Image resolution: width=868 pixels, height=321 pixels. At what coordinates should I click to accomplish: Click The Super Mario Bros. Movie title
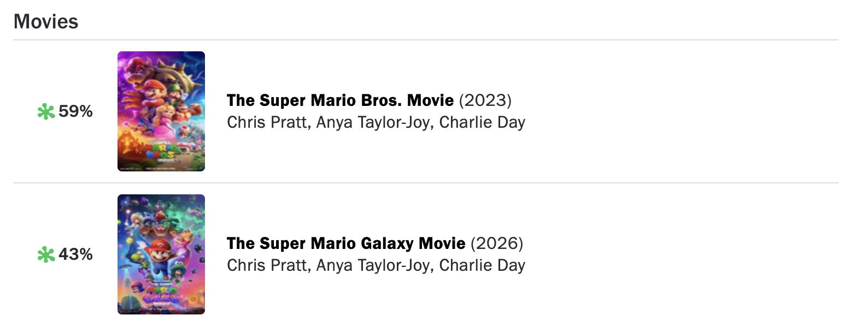click(x=340, y=100)
